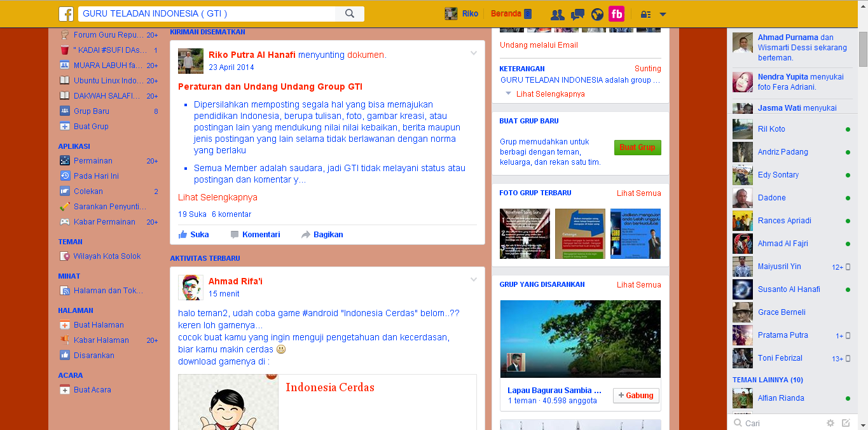Click the Facebook logo icon

(x=66, y=13)
